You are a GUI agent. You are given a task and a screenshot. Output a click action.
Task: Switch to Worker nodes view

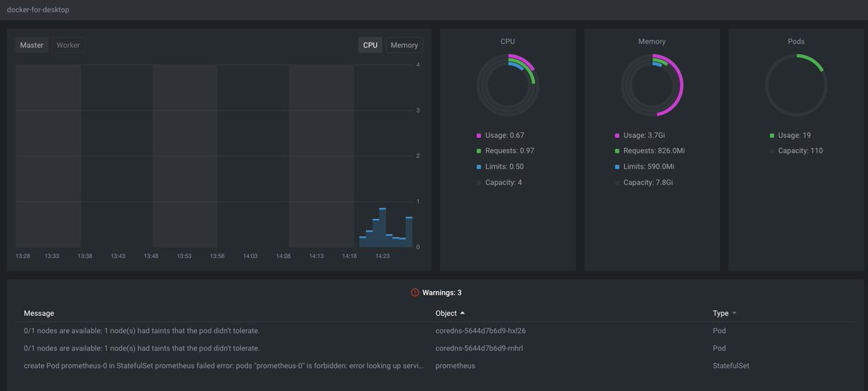(68, 45)
